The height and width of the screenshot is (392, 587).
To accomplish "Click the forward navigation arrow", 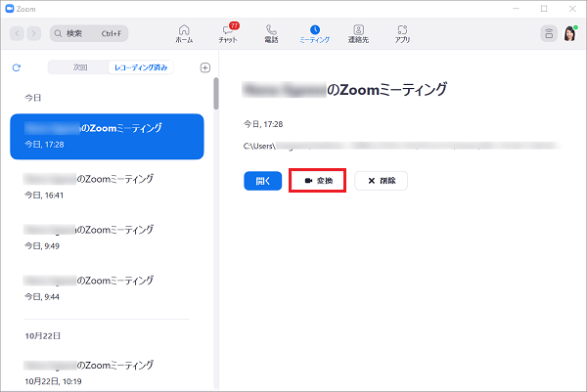I will point(33,33).
